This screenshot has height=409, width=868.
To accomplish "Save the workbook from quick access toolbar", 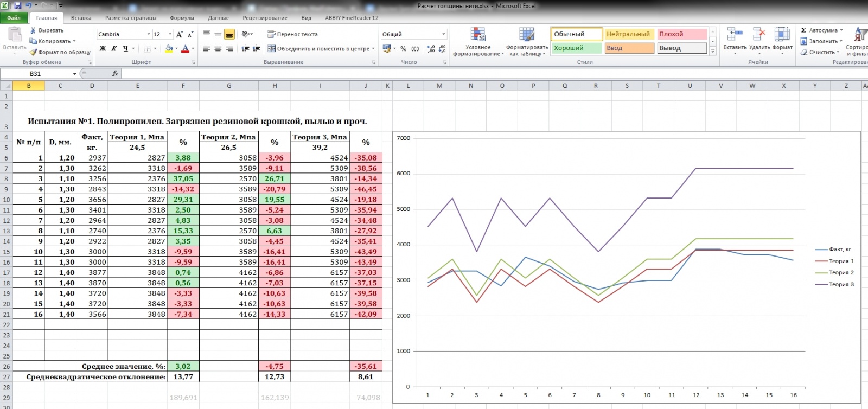I will point(18,5).
